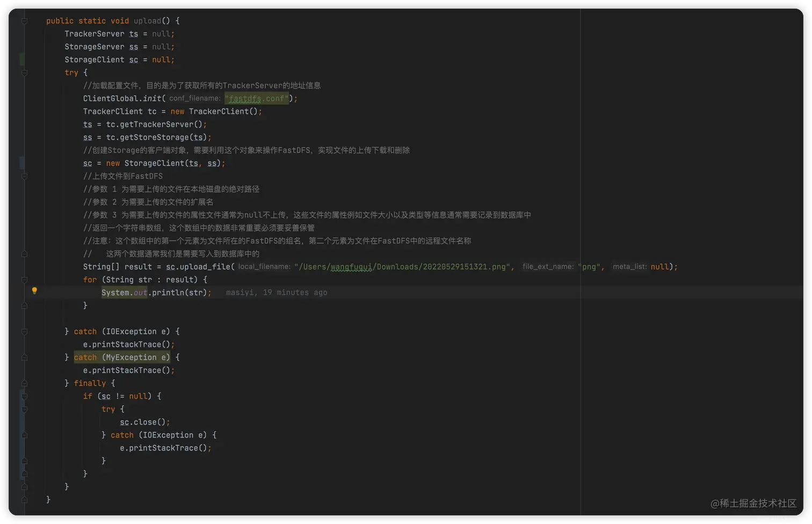Collapse the finally block fold marker
Screen dimensions: 812x524
[24, 383]
